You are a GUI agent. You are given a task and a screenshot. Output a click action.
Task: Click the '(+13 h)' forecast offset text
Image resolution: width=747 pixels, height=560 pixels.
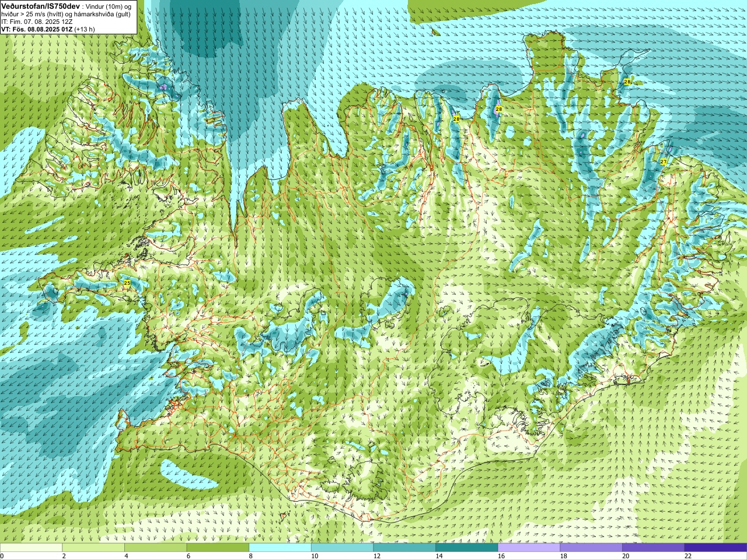click(x=85, y=29)
